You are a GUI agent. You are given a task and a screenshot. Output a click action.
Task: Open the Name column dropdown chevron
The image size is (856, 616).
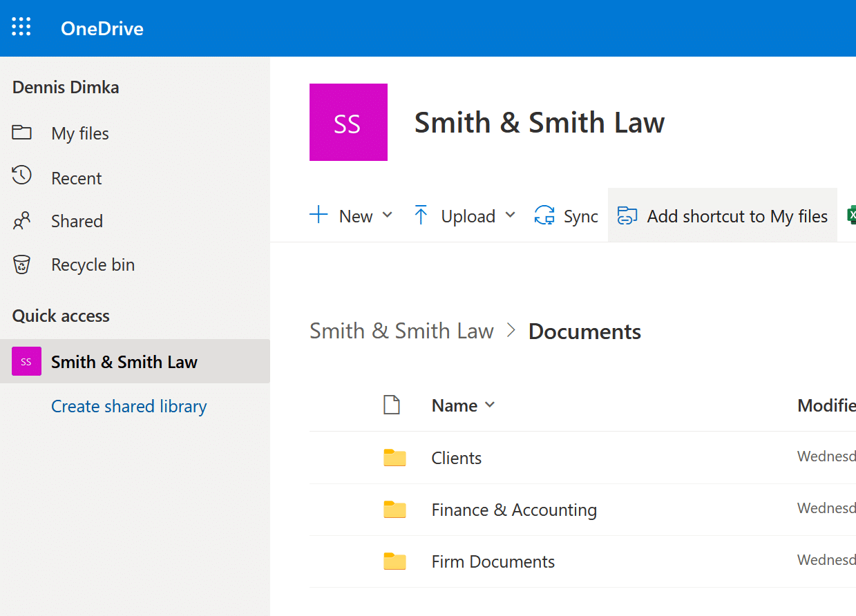click(x=490, y=405)
